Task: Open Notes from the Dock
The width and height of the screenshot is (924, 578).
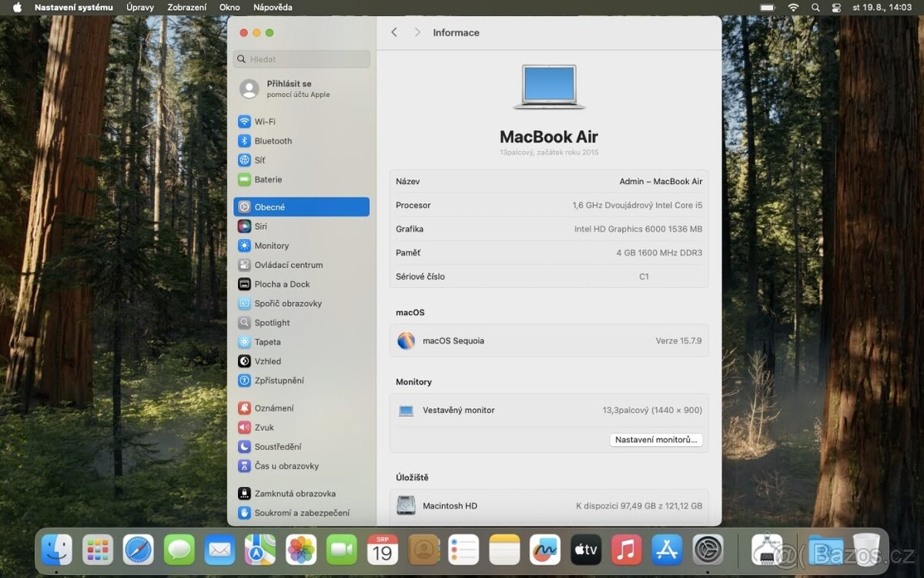Action: [504, 549]
